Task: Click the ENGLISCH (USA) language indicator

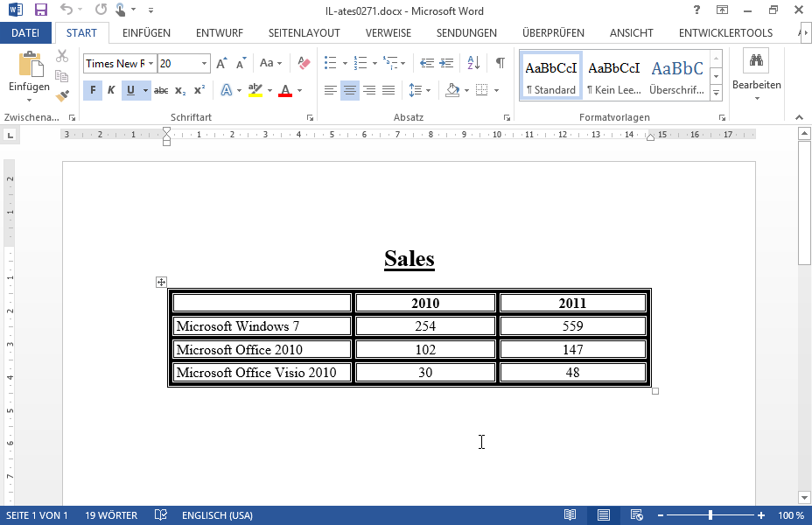Action: [x=218, y=515]
